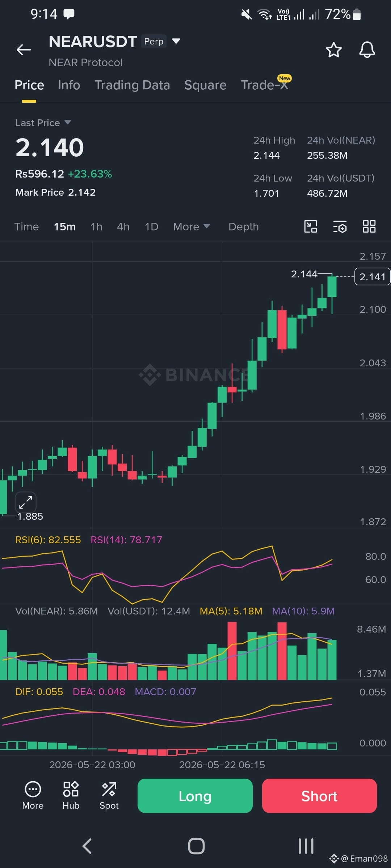Screen dimensions: 391x868
Task: Tap MA(10): 5.9M volume label
Action: 303,611
